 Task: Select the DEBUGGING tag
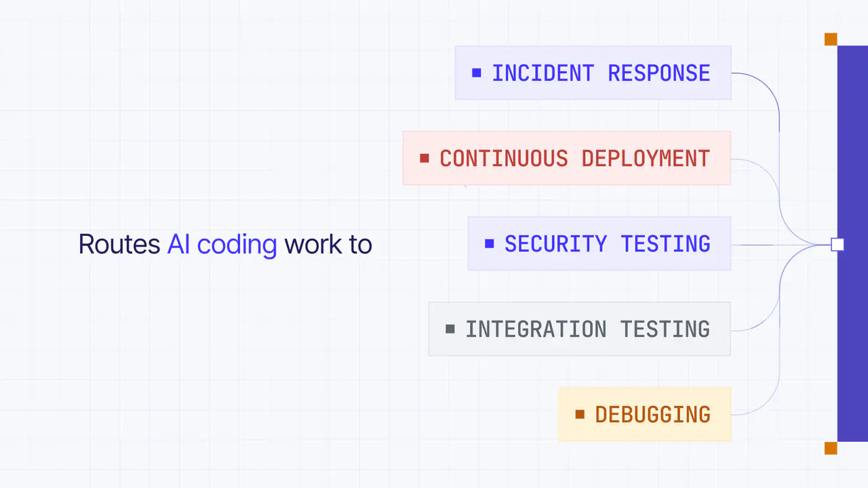tap(645, 414)
